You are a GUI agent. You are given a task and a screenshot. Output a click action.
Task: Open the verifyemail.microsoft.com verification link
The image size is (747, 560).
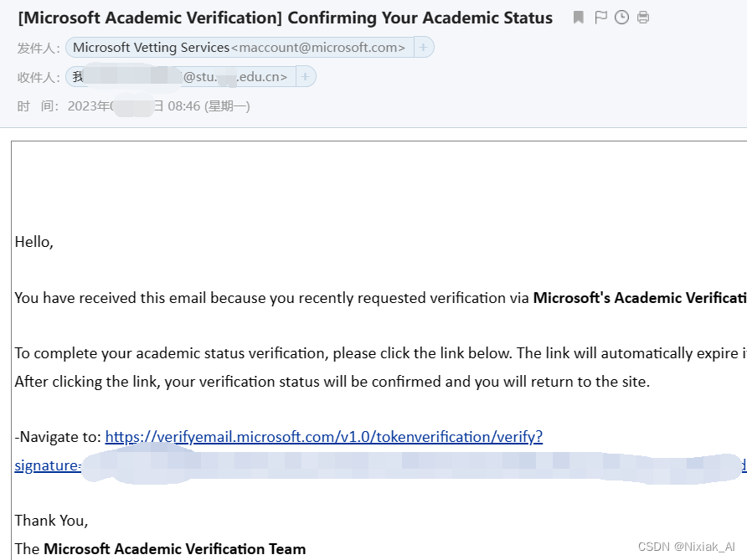(323, 437)
